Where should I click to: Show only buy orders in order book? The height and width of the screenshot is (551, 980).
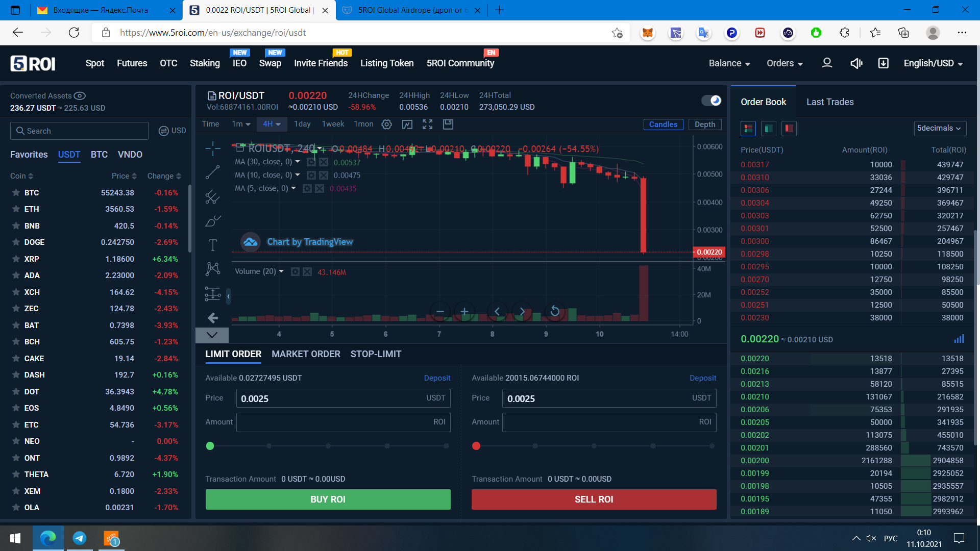point(769,129)
